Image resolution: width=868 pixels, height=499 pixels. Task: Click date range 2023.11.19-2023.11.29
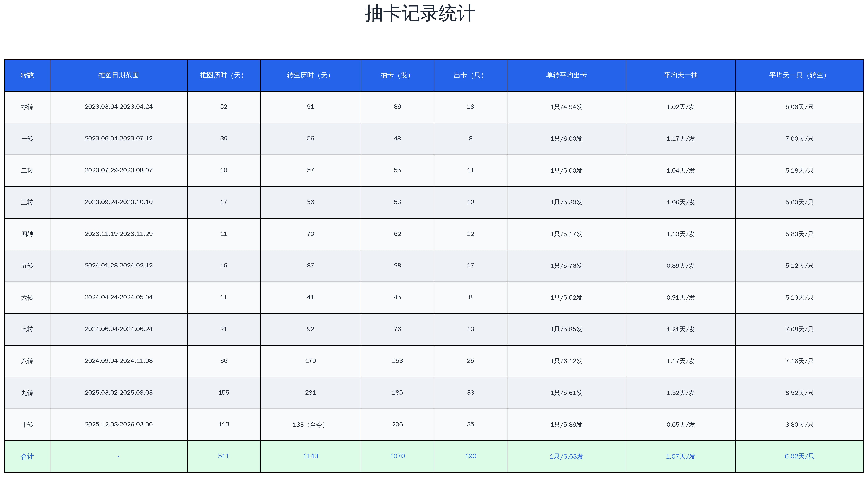tap(119, 234)
